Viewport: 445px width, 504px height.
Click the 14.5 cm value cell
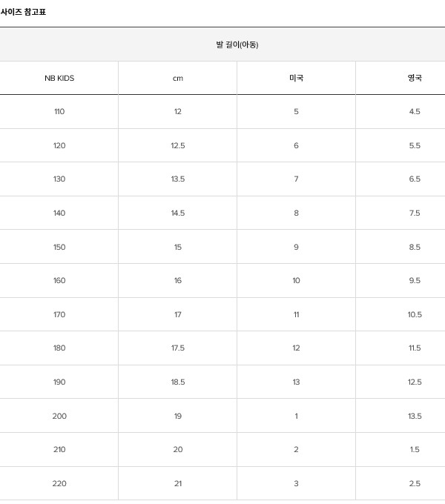(x=177, y=213)
